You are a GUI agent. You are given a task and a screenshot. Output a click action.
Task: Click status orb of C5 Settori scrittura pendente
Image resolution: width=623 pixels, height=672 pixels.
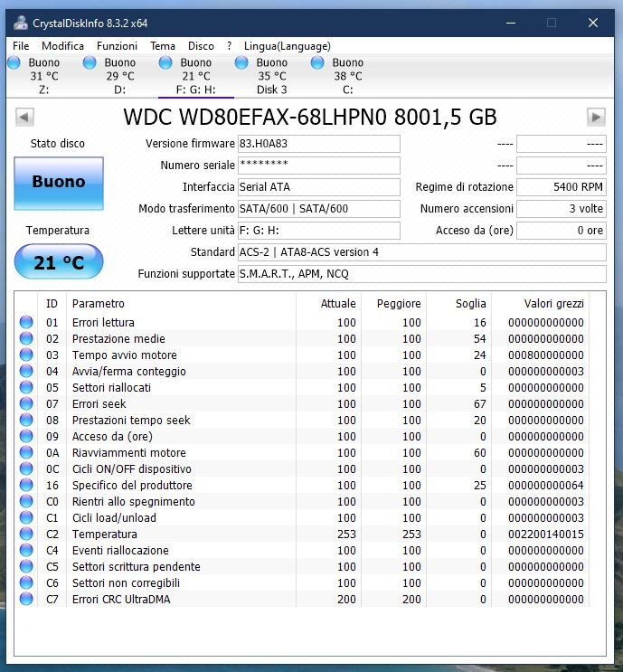click(26, 566)
